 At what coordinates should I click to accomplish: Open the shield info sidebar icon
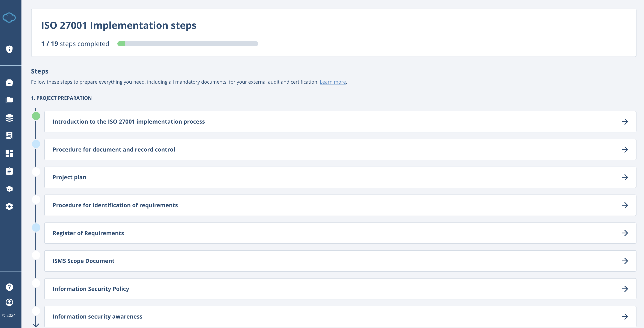click(x=9, y=49)
